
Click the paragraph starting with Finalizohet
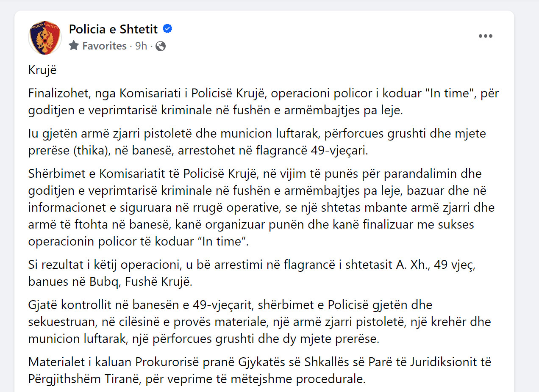[x=264, y=102]
